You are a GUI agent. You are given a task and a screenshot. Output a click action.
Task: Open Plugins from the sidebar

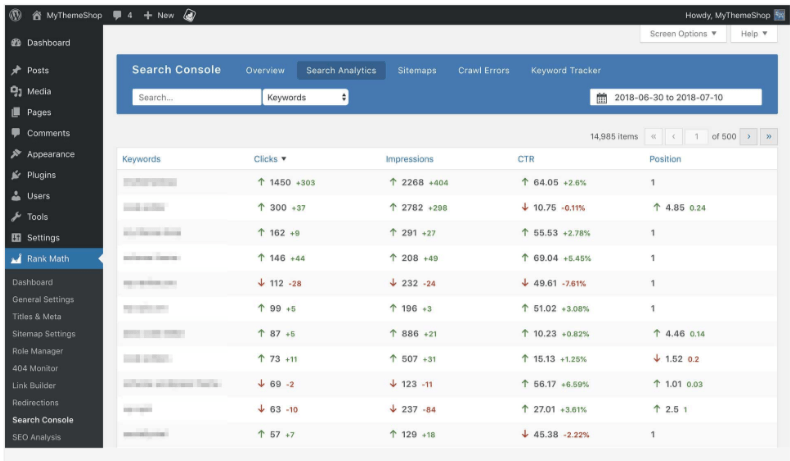41,175
